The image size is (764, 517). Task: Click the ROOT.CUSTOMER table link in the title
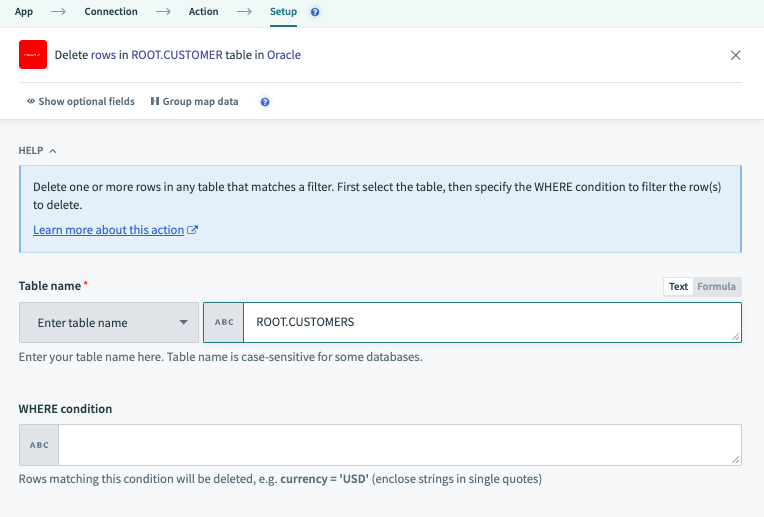coord(177,55)
